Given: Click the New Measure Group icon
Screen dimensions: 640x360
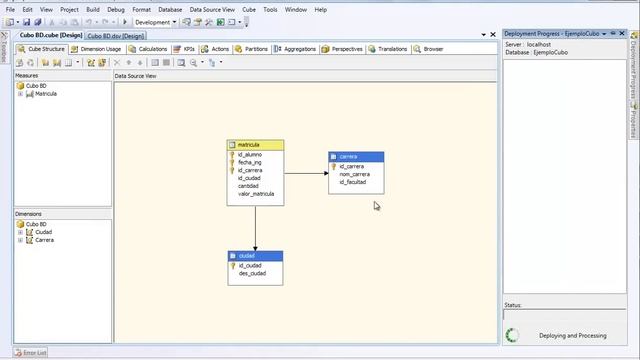Looking at the screenshot, I should pyautogui.click(x=57, y=62).
